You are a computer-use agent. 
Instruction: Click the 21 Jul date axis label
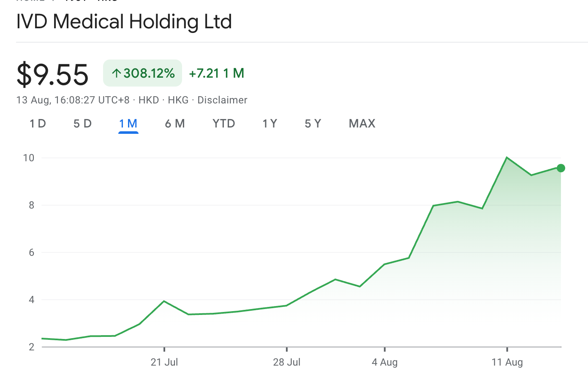pos(164,362)
